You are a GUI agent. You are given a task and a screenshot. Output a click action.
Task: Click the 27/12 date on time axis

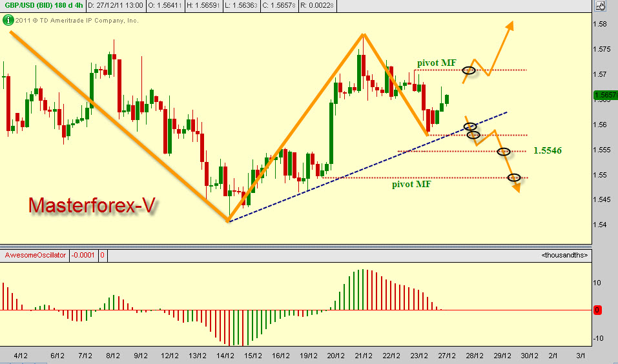pyautogui.click(x=447, y=356)
